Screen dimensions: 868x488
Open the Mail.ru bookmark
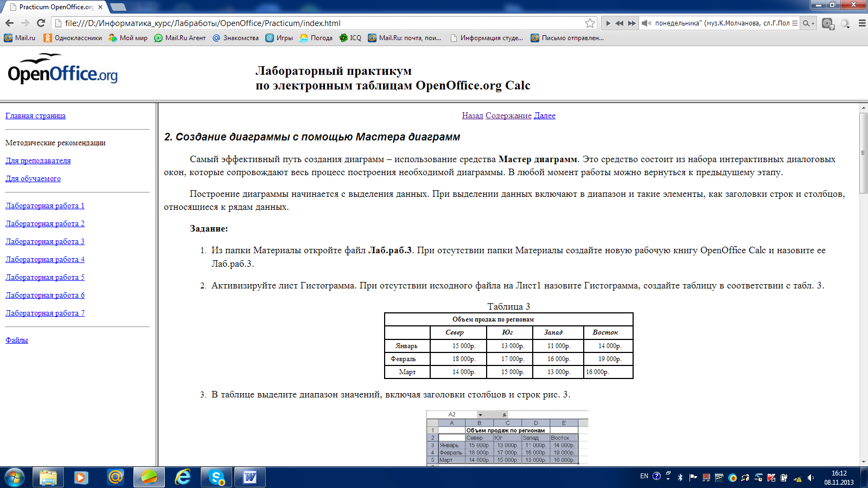click(20, 38)
